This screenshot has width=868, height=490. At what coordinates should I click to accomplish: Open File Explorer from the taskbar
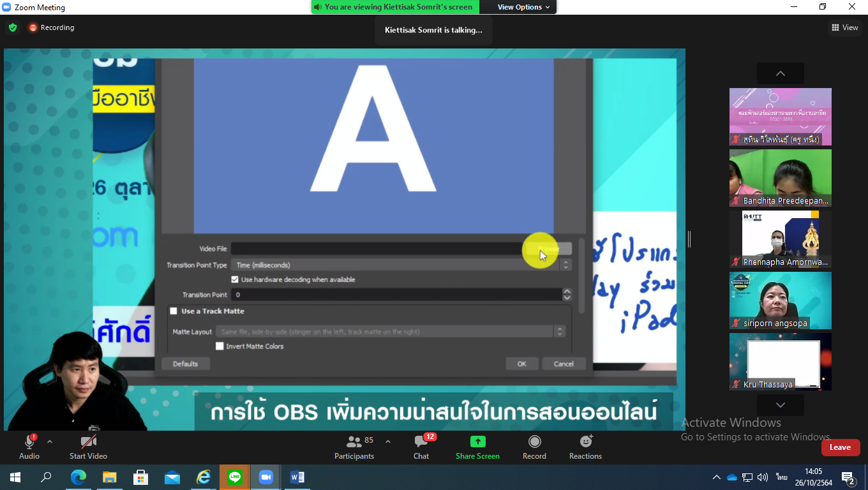(109, 477)
